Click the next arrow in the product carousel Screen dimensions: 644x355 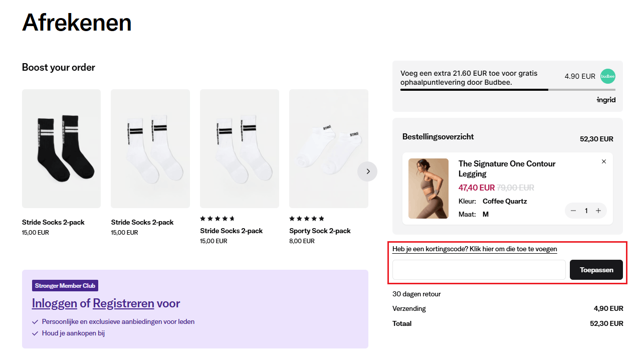pos(367,171)
